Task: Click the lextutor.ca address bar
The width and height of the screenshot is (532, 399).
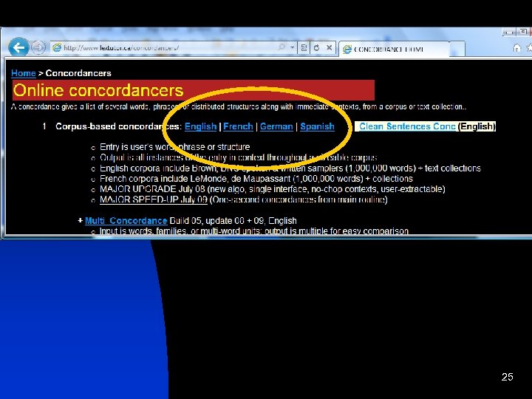Action: pyautogui.click(x=173, y=47)
